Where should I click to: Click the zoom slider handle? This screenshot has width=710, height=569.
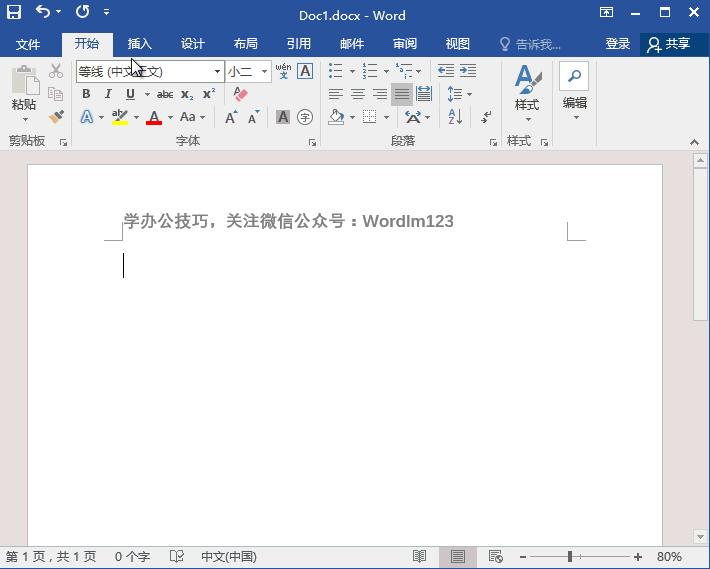[x=570, y=556]
